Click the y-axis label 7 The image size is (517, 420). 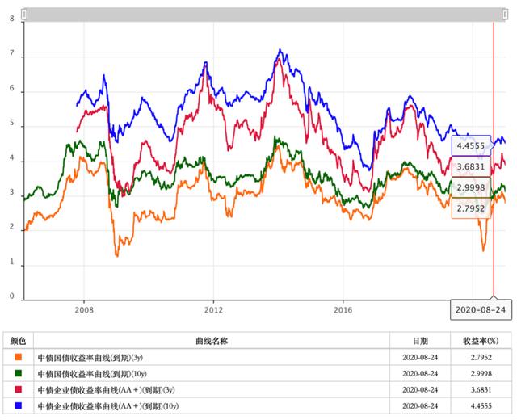pyautogui.click(x=12, y=53)
